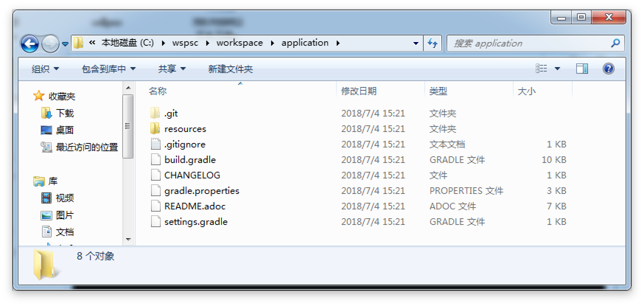Select the .gitignore file icon
This screenshot has height=306, width=644.
[155, 144]
